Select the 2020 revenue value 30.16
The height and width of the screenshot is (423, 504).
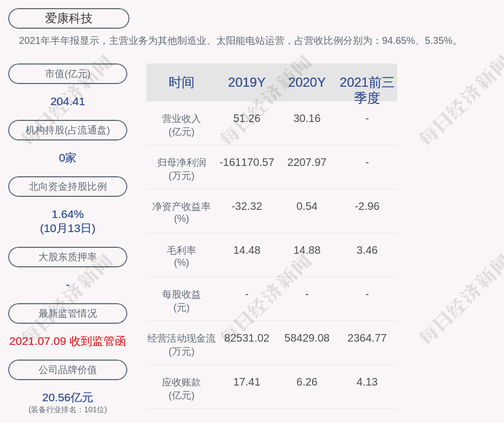[307, 118]
